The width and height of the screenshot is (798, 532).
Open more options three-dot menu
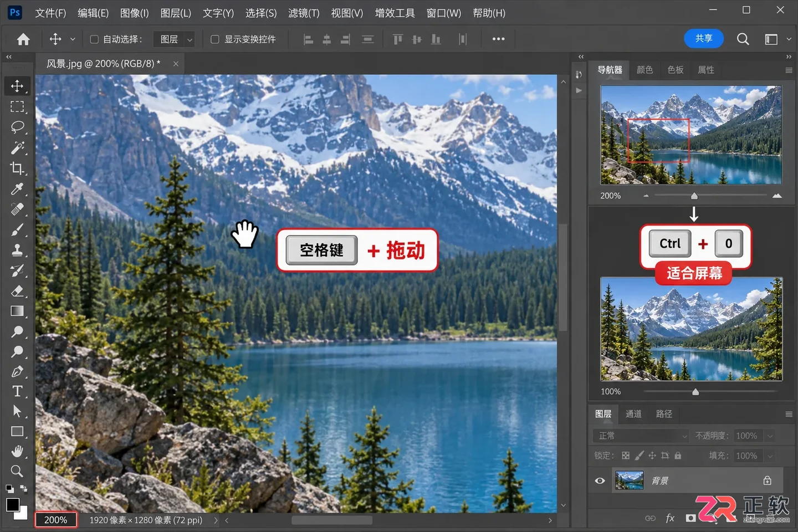pos(498,39)
